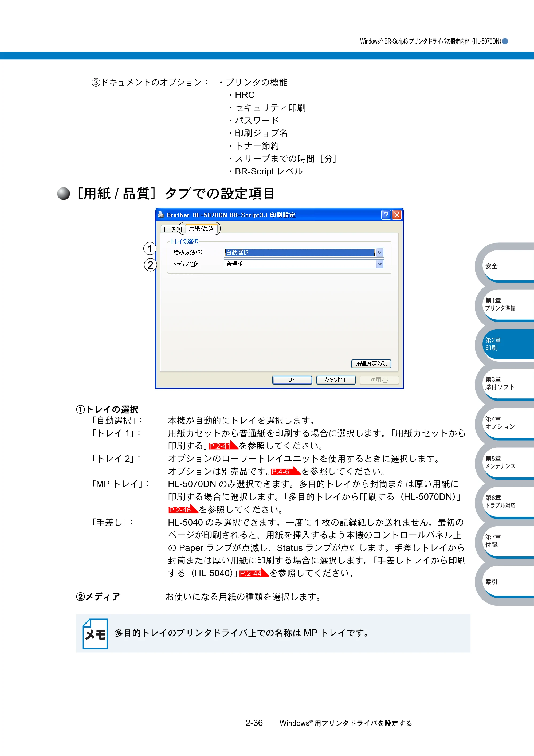534x756 pixels.
Task: Click the 詳細設定(V)... button
Action: coord(371,363)
